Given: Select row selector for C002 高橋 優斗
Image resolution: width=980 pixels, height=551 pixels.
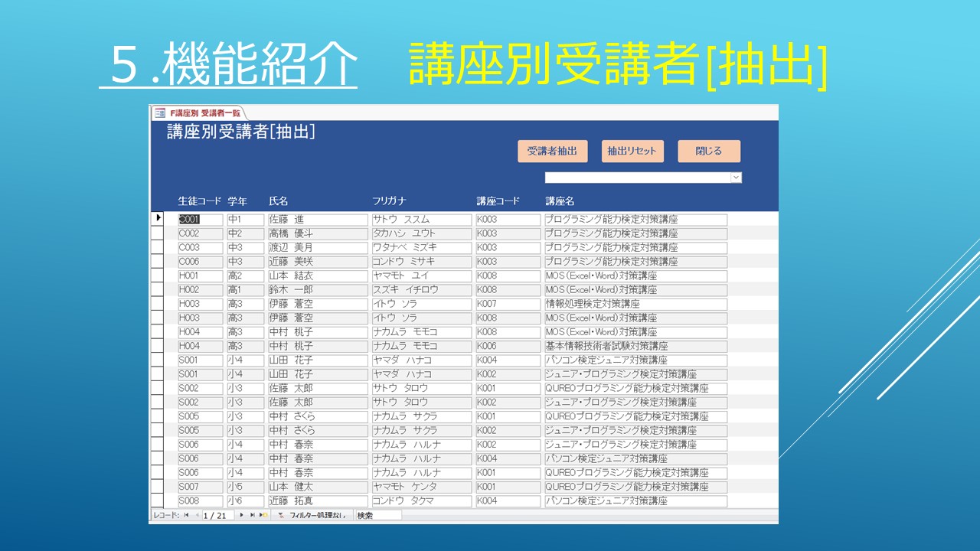Looking at the screenshot, I should point(158,233).
